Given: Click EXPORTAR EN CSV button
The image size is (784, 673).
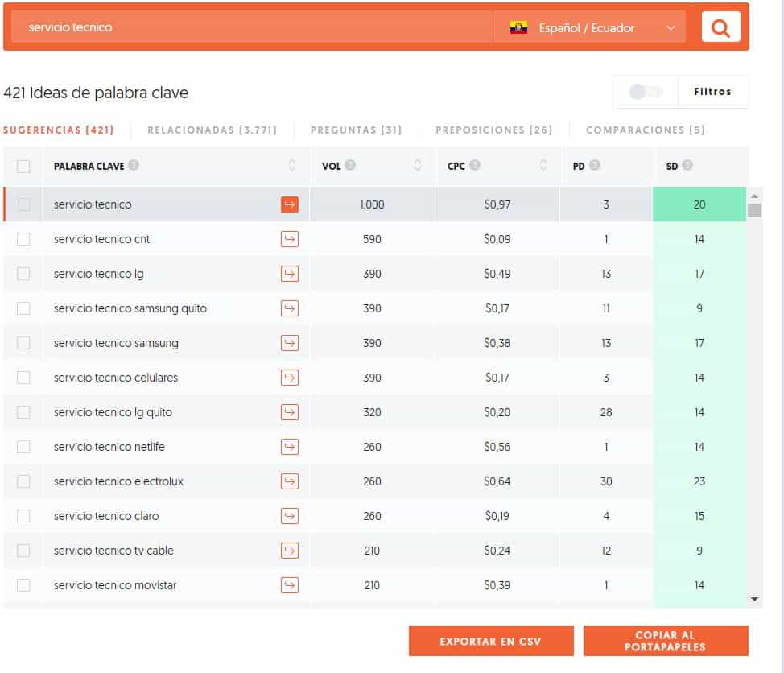Looking at the screenshot, I should 491,641.
